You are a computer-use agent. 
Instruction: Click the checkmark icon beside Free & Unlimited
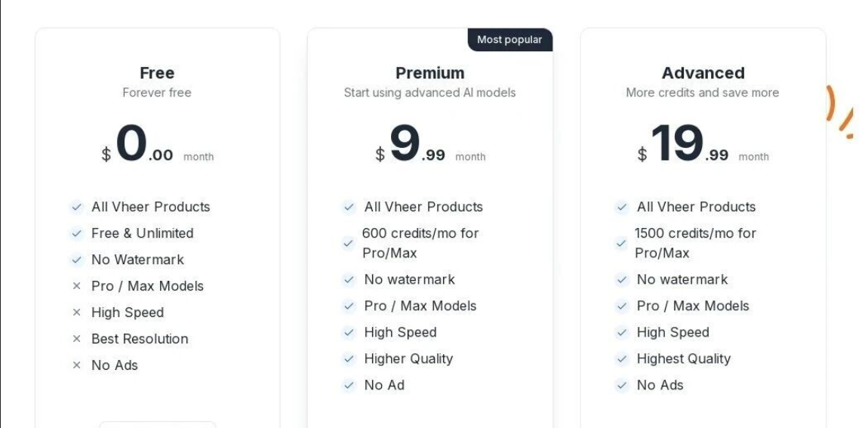pyautogui.click(x=76, y=233)
